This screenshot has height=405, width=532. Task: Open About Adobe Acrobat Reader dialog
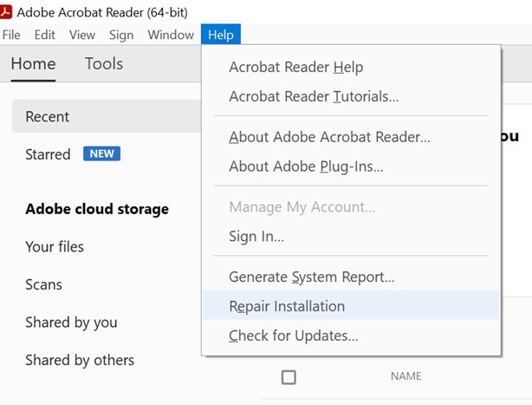click(x=351, y=137)
